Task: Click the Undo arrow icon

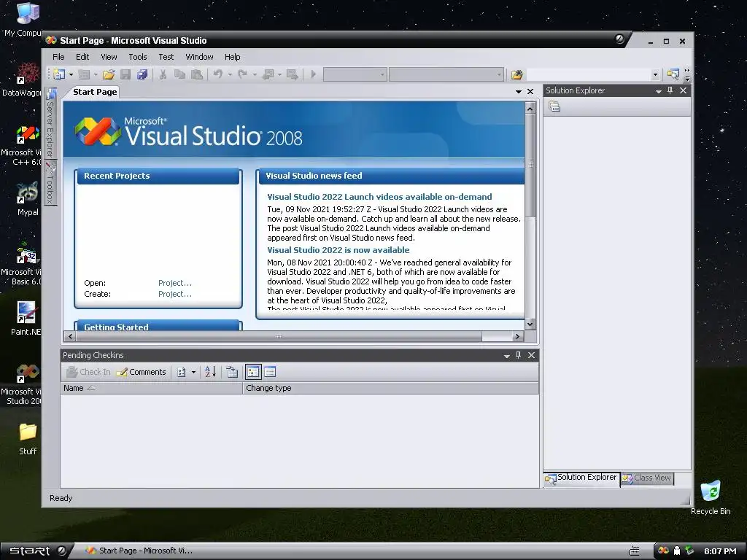Action: tap(218, 74)
